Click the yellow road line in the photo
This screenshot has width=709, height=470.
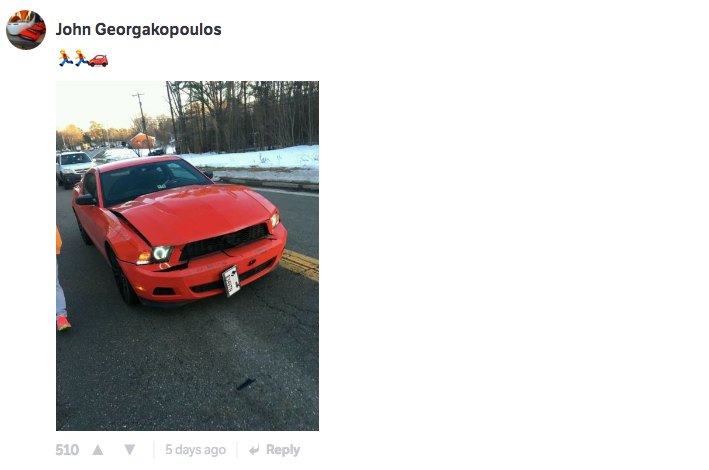coord(301,264)
